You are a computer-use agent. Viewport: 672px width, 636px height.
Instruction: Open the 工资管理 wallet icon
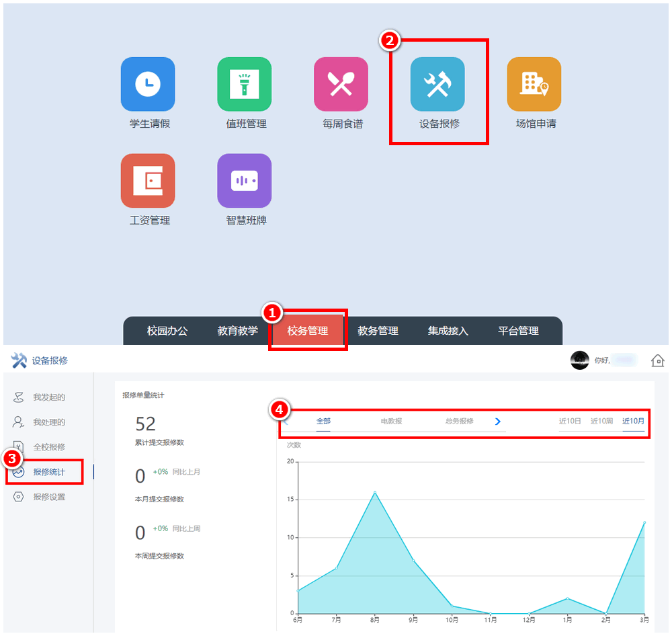tap(148, 181)
